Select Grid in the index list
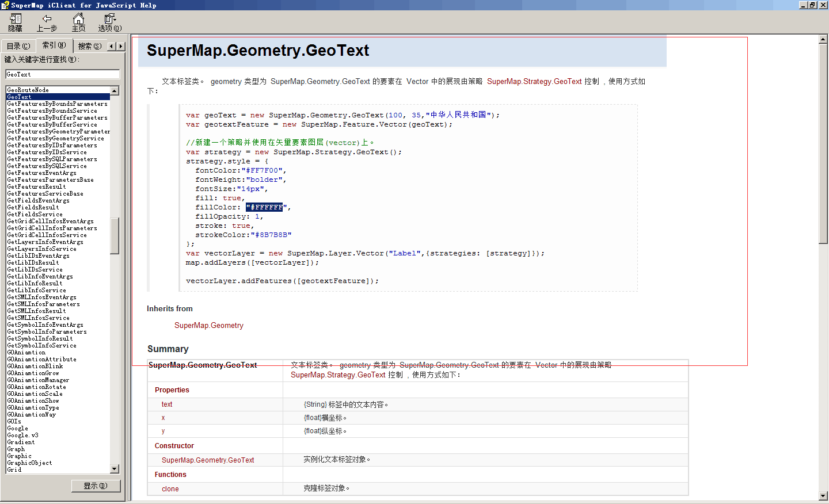Screen dimensions: 829x504 coord(14,469)
